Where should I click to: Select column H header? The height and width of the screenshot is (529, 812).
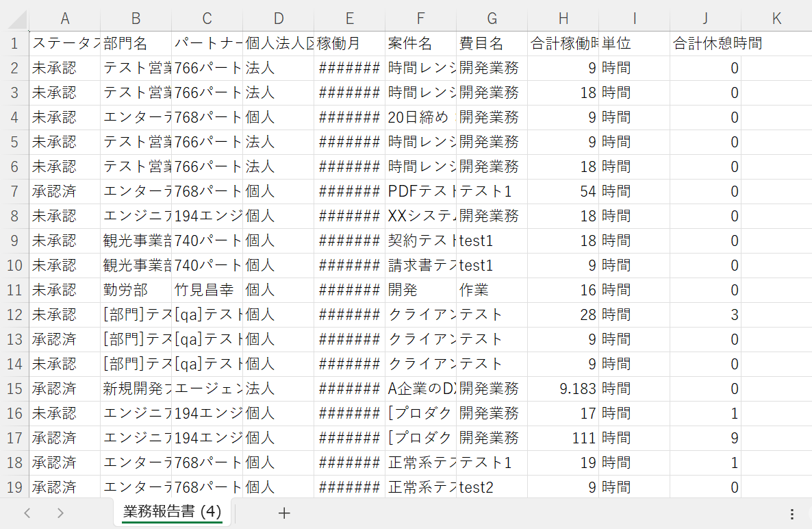[x=563, y=19]
